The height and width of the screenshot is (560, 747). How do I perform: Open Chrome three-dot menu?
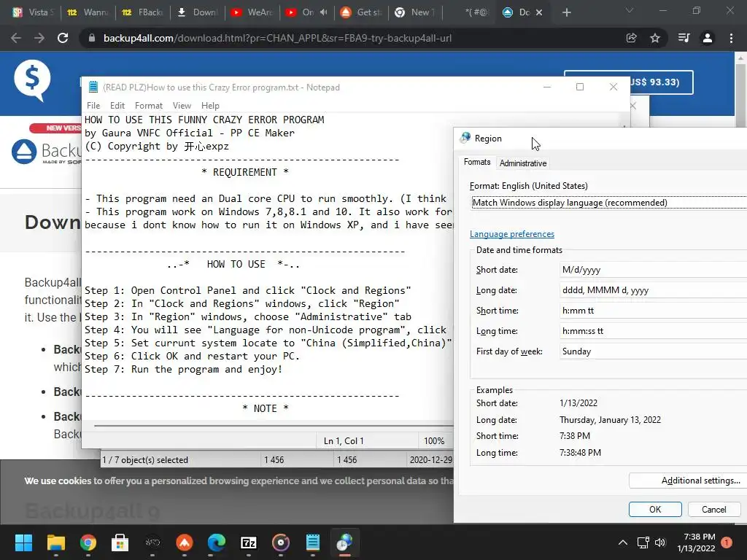pyautogui.click(x=731, y=38)
